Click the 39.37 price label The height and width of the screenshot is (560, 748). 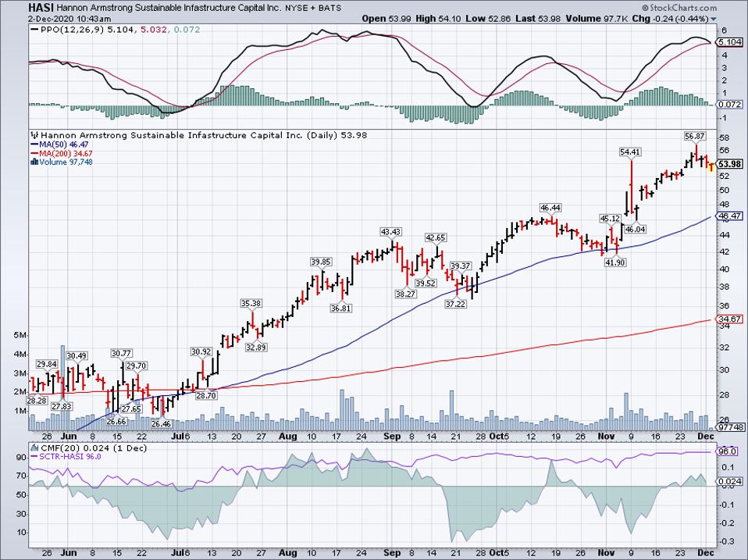tap(461, 266)
